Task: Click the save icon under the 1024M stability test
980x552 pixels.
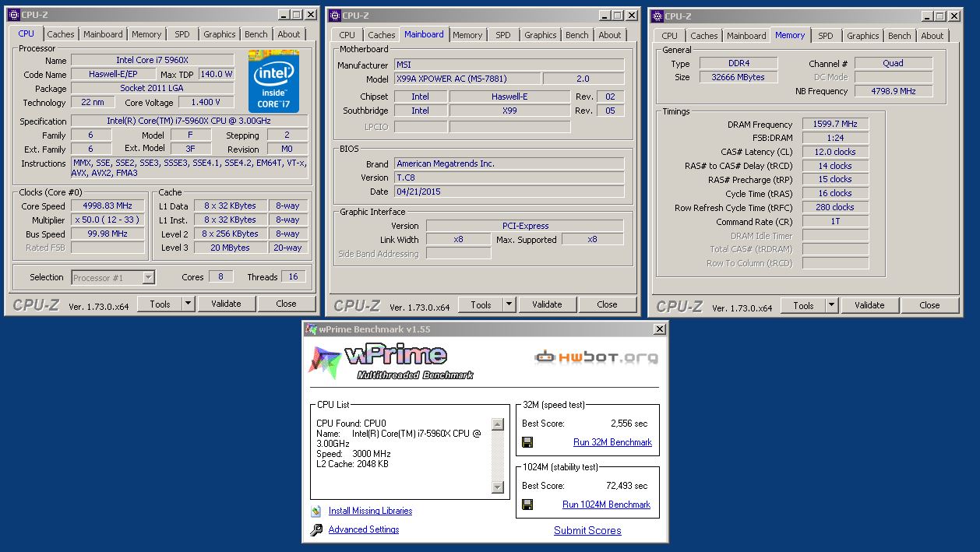Action: (x=527, y=505)
